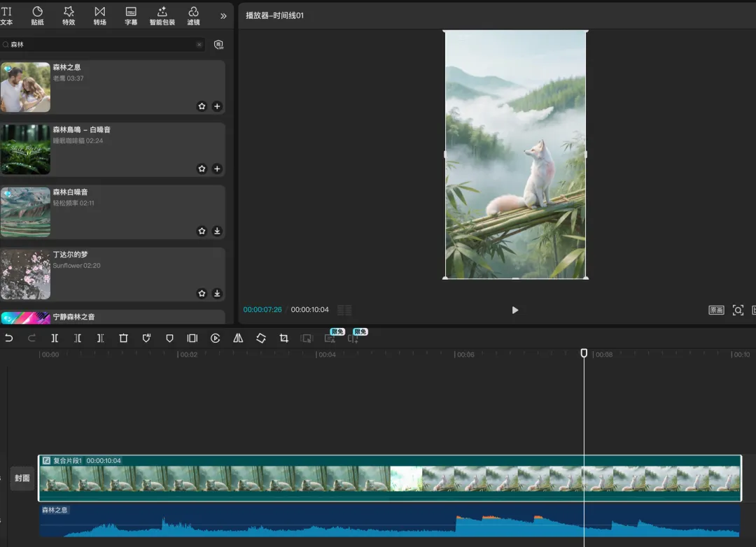Click the delete clip trash icon

coord(123,338)
